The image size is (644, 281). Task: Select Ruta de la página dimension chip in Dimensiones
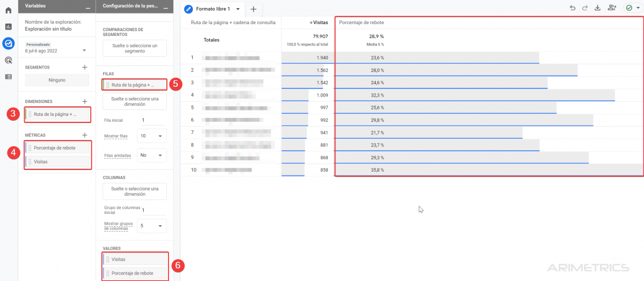pos(57,114)
